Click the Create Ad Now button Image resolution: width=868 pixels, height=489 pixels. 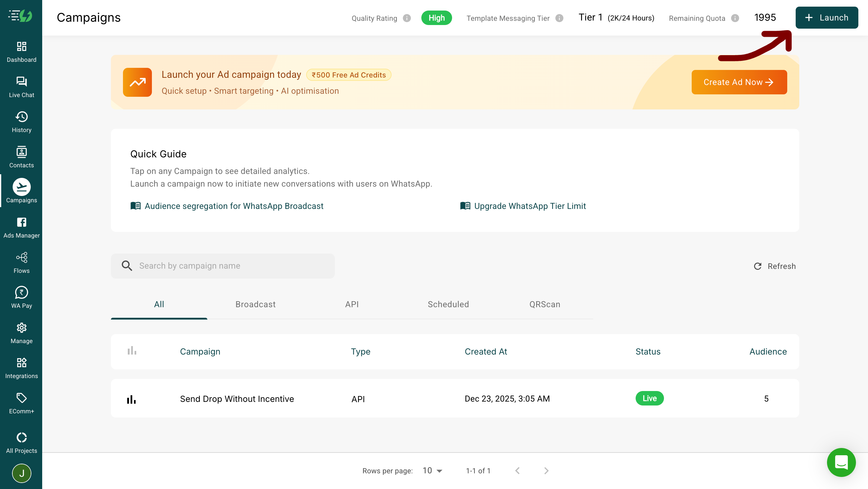(739, 82)
